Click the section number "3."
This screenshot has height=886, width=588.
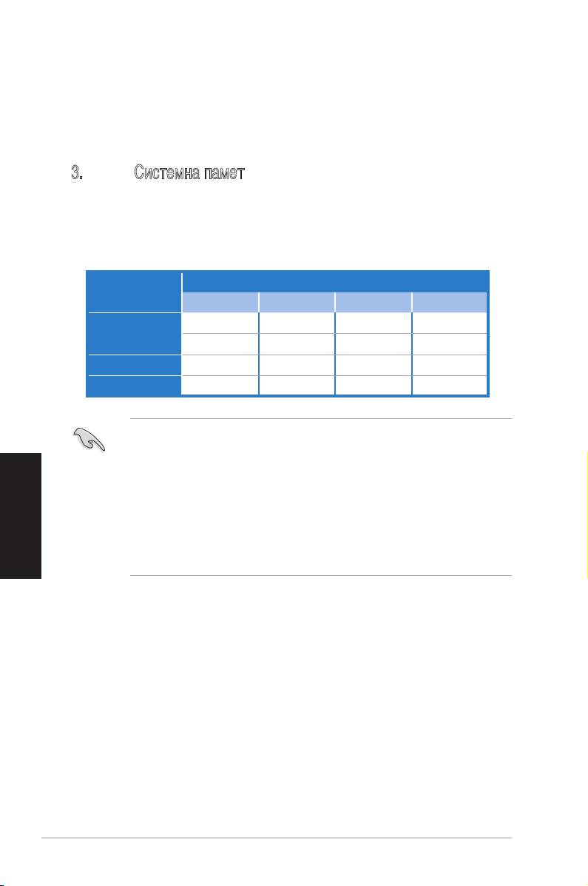pyautogui.click(x=76, y=174)
